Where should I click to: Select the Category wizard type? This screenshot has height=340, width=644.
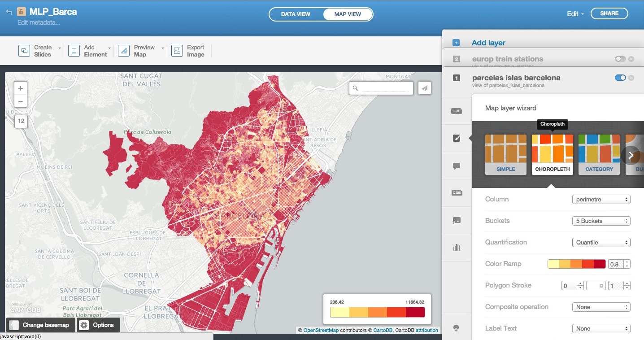pyautogui.click(x=599, y=155)
